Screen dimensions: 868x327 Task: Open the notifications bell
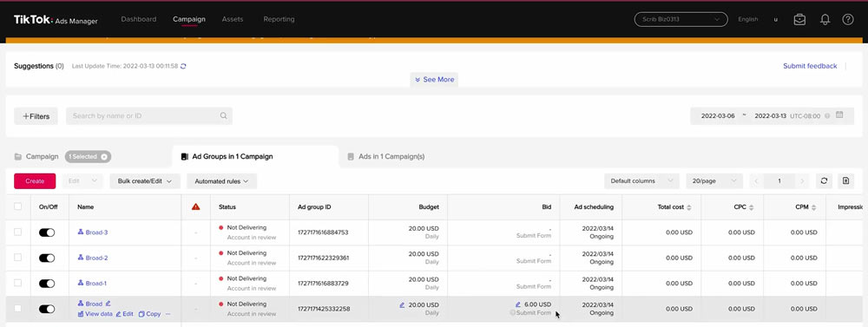pyautogui.click(x=825, y=19)
